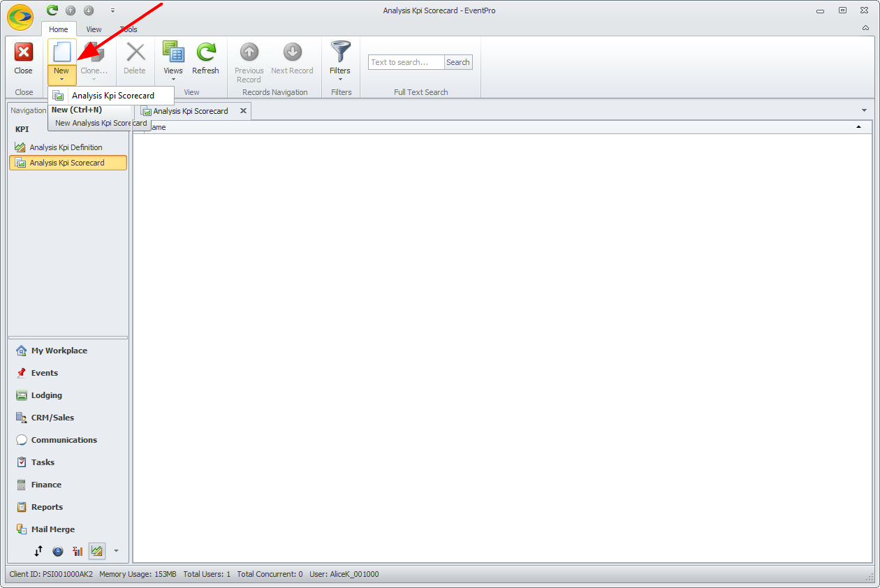Select Analysis Kpi Scorecard in navigation pane

coord(68,163)
